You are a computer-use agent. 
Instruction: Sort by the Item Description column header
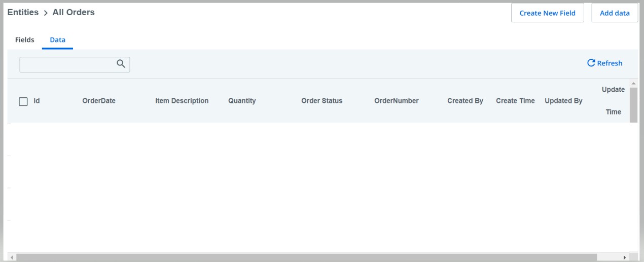click(x=182, y=101)
